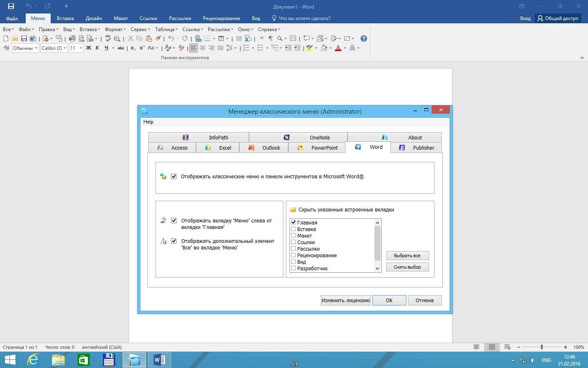
Task: Apply strikethrough with abc icon
Action: [121, 48]
